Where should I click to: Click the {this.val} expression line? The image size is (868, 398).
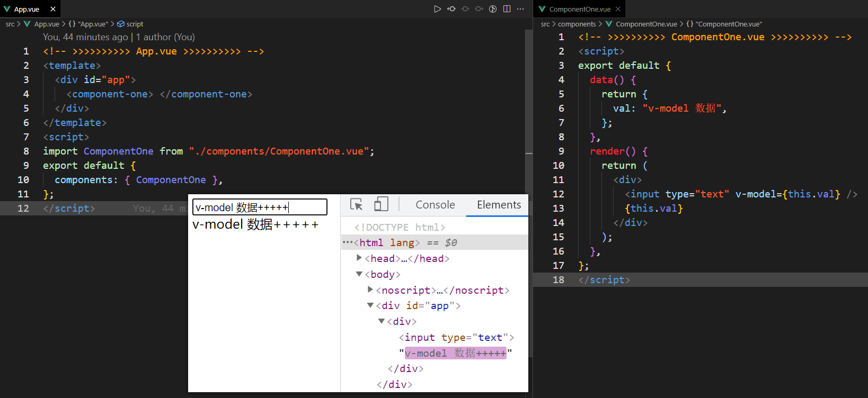click(654, 209)
